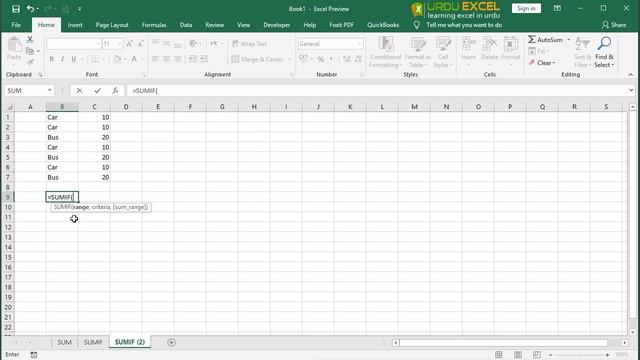Click the Share button

coord(614,25)
